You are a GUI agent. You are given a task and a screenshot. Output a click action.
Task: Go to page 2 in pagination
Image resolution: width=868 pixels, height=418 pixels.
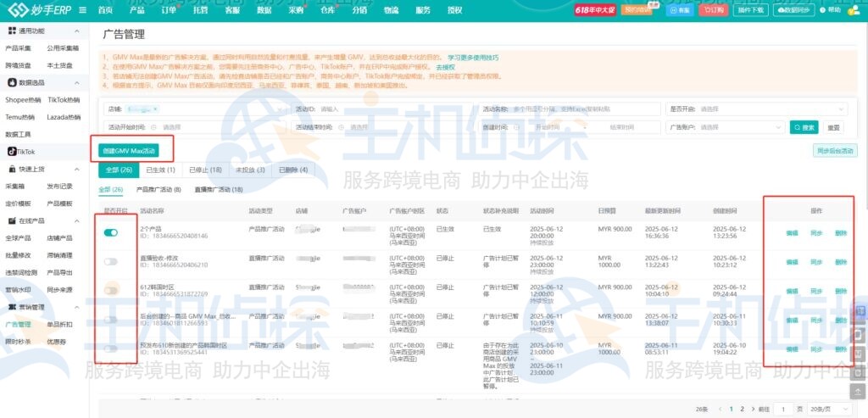pyautogui.click(x=743, y=409)
